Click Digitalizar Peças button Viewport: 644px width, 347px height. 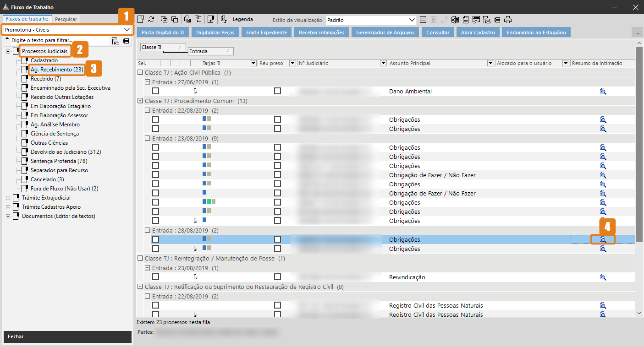215,33
